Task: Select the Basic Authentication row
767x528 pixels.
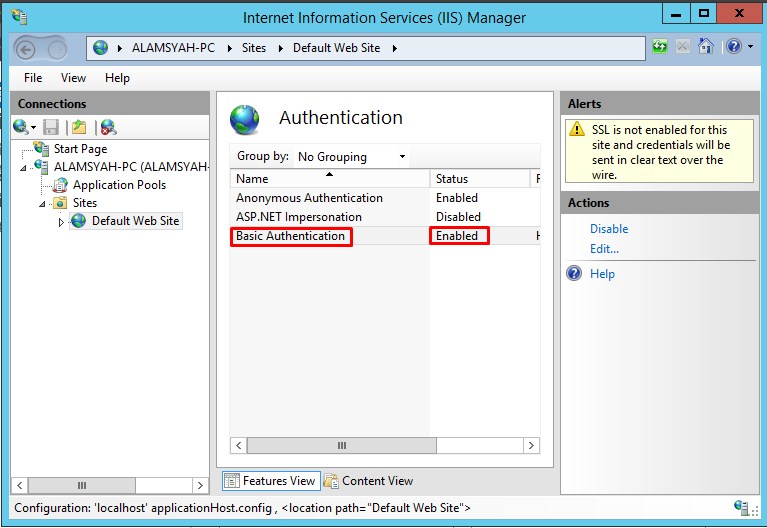Action: point(385,236)
